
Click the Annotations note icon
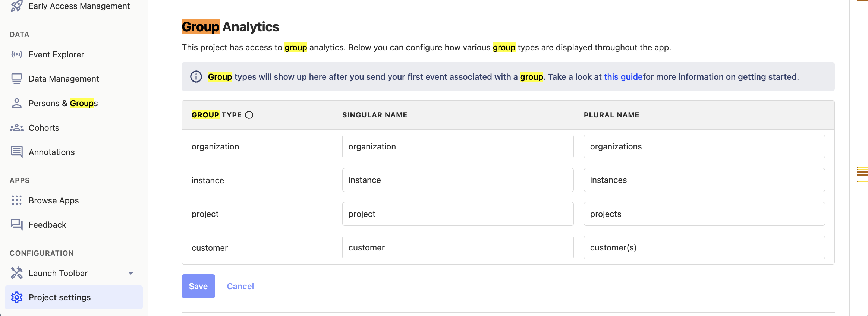[x=16, y=152]
